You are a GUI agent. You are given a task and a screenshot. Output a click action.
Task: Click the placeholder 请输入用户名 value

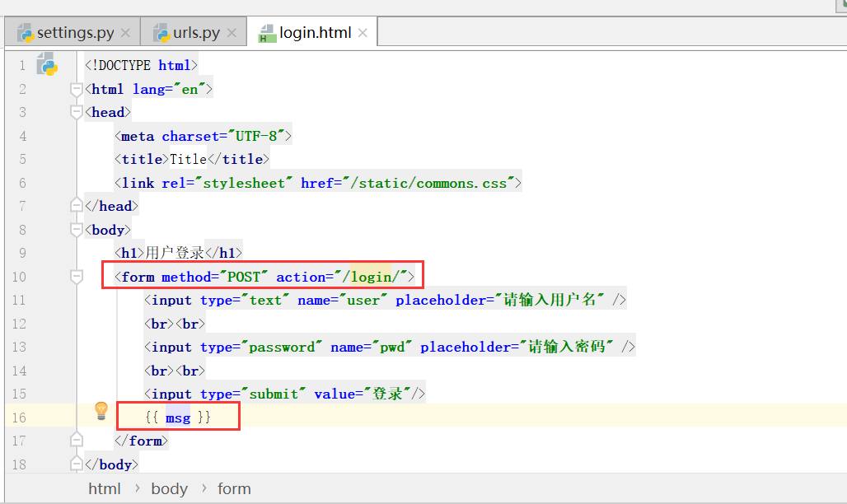coord(550,300)
